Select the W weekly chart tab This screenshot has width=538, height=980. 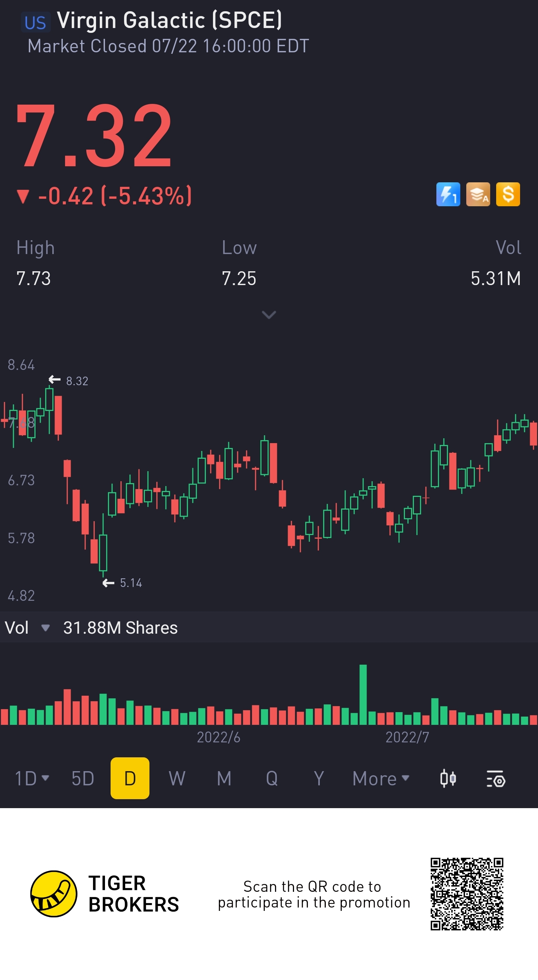tap(177, 778)
